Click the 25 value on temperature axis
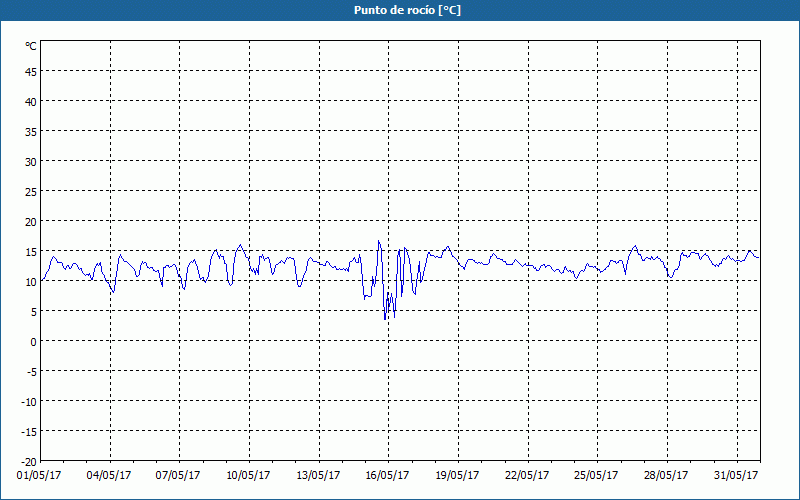Screen dimensions: 800x500 [31, 192]
